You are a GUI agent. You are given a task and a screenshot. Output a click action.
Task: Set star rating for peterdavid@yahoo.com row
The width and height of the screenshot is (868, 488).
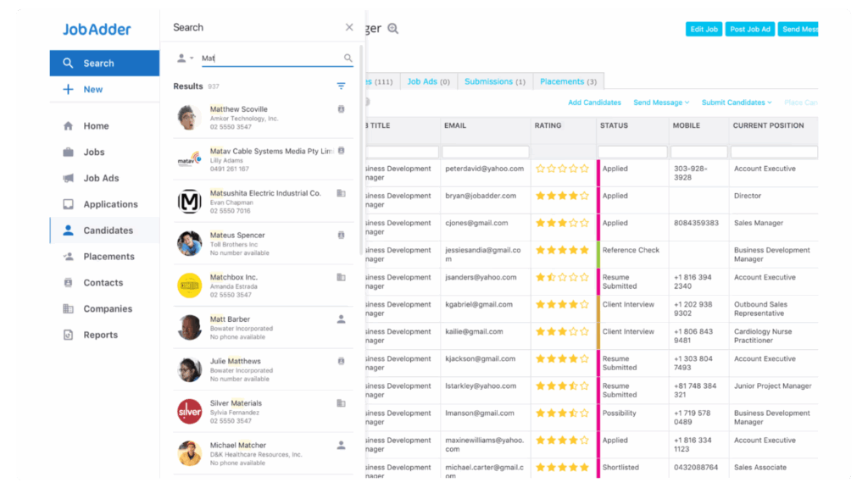(561, 169)
